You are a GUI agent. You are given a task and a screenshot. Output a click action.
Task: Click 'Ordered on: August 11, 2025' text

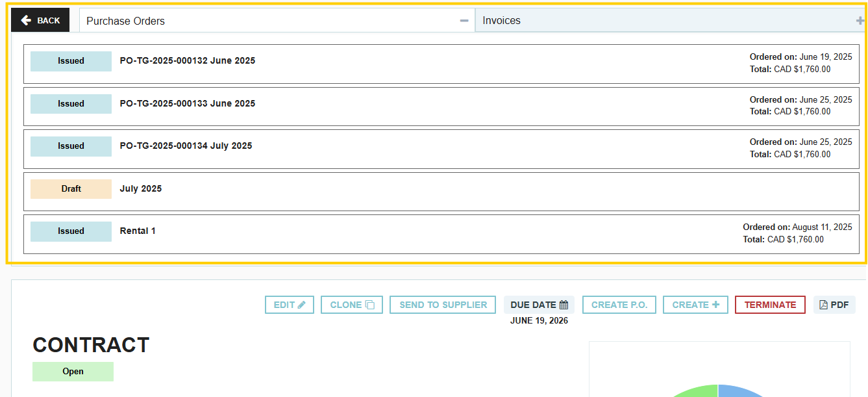[x=797, y=227]
